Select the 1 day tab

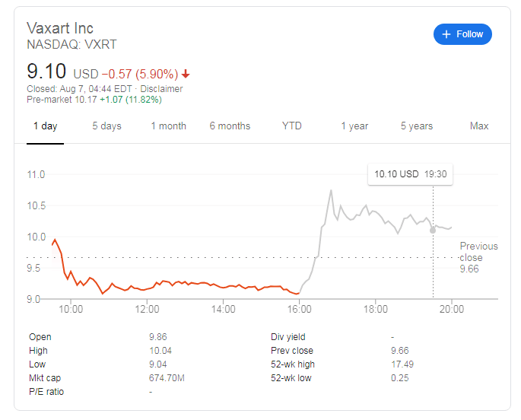pos(45,126)
